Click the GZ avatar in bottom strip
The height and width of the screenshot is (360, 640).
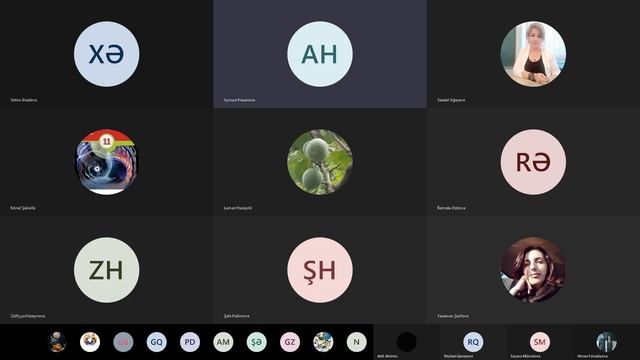(x=290, y=342)
